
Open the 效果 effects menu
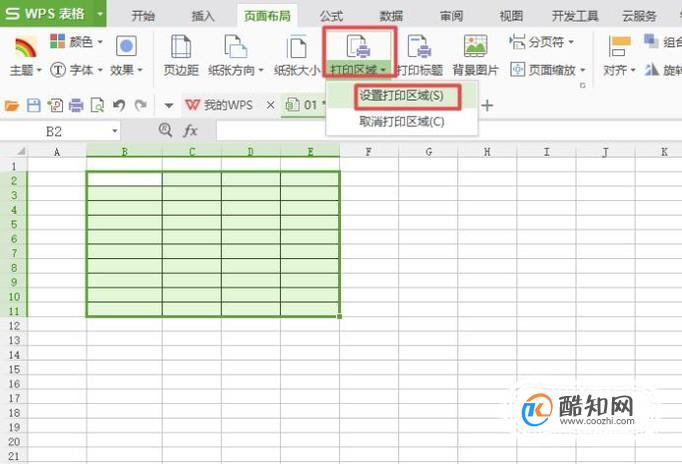(127, 57)
